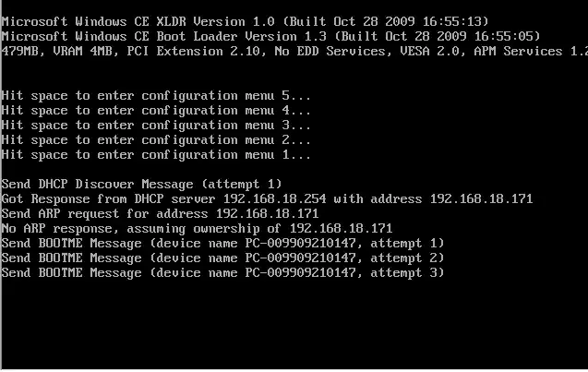Click the configuration menu 1 countdown line
The height and width of the screenshot is (372, 588).
click(156, 154)
